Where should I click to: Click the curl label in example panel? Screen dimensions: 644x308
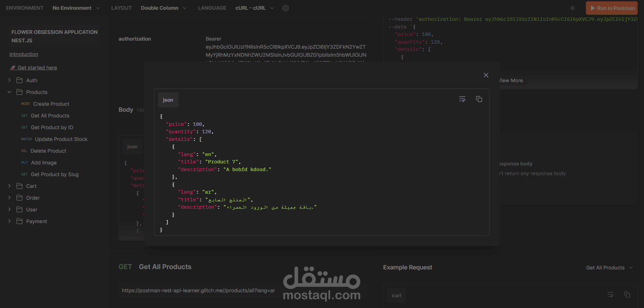(x=396, y=296)
